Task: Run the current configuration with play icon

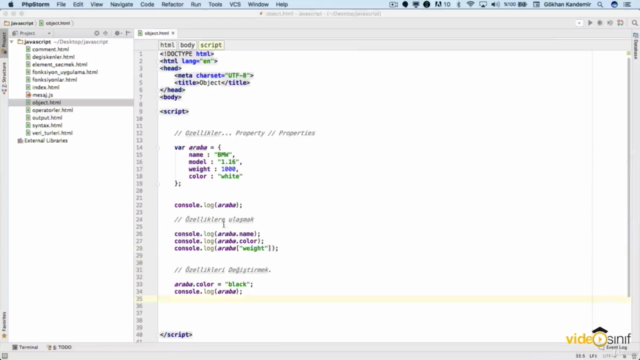Action: click(590, 23)
